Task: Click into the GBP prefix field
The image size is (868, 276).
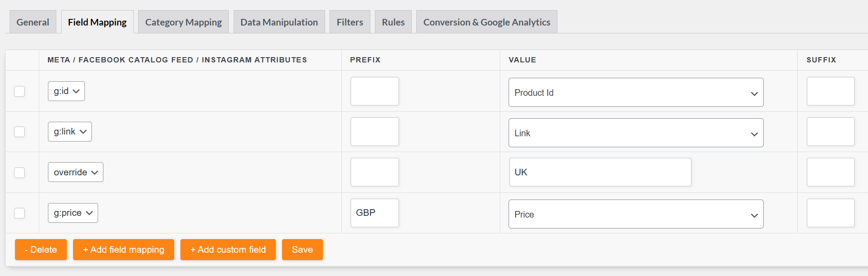Action: 374,213
